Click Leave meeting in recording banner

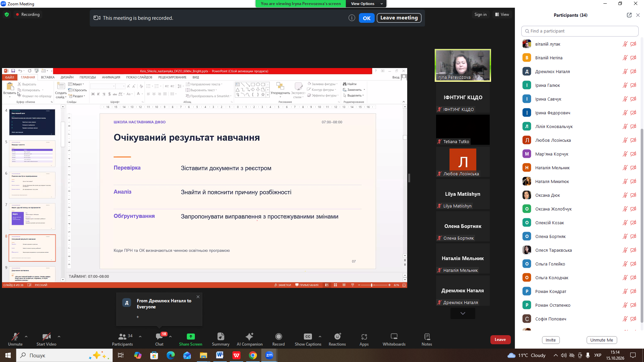[x=399, y=18]
